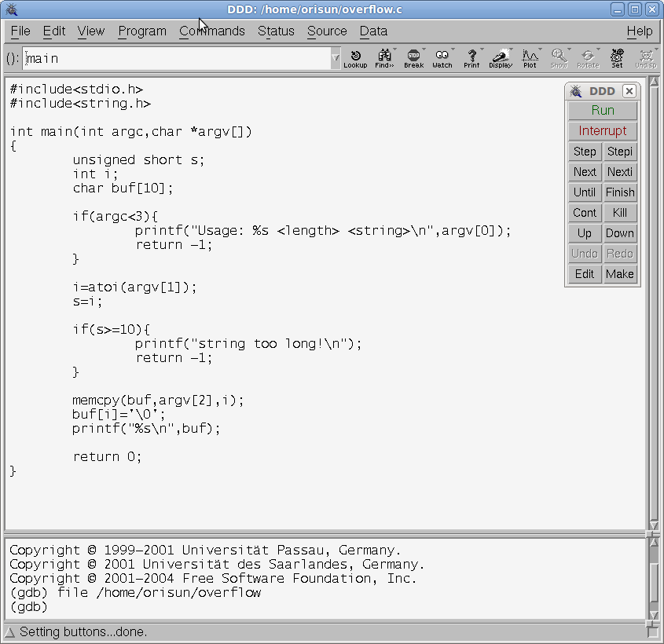This screenshot has height=644, width=664.
Task: Click the DDD bug icon in title bar
Action: click(x=12, y=9)
